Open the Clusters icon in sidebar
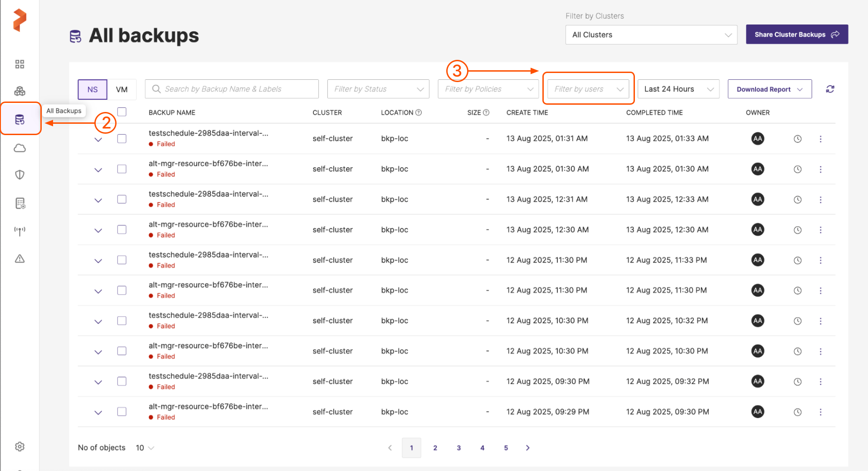This screenshot has height=471, width=868. click(20, 91)
